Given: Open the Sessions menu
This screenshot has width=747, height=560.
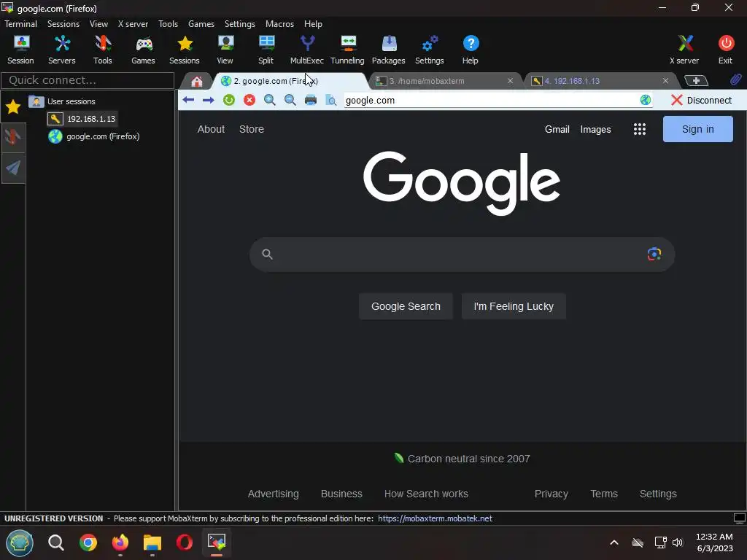Looking at the screenshot, I should (63, 24).
